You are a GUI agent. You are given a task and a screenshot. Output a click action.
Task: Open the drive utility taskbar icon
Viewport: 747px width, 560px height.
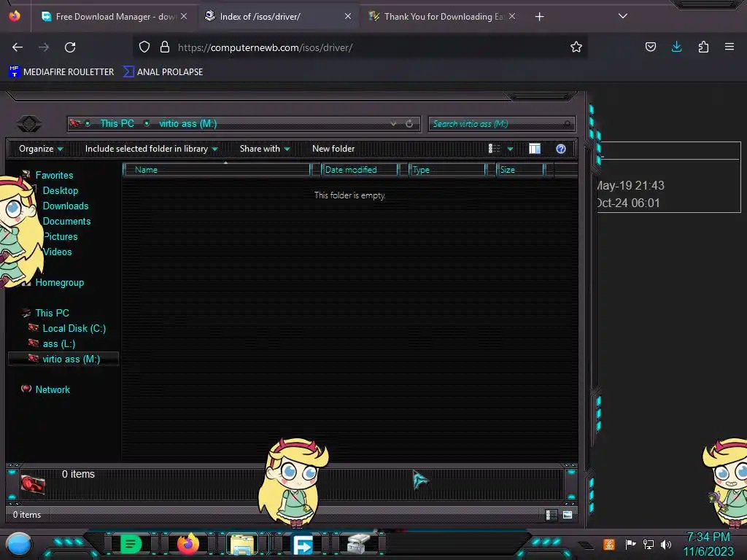358,544
